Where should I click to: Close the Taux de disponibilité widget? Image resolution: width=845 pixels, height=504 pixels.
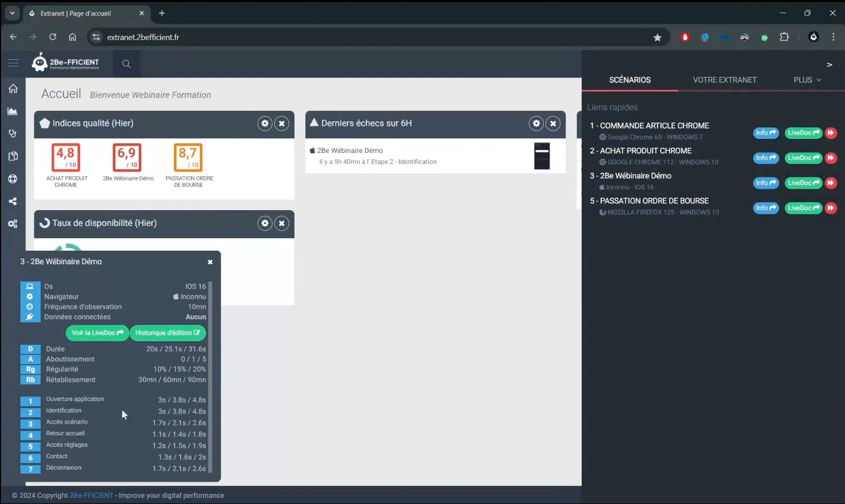coord(281,223)
